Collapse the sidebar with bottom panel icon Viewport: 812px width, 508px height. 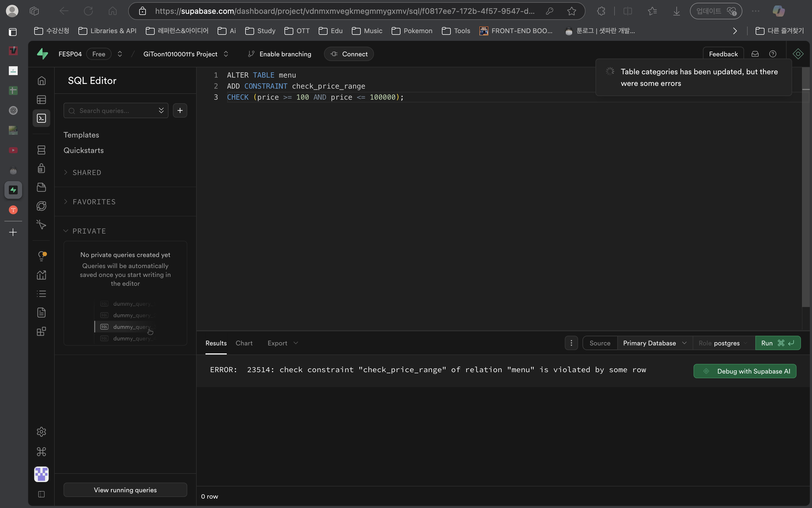[x=41, y=494]
